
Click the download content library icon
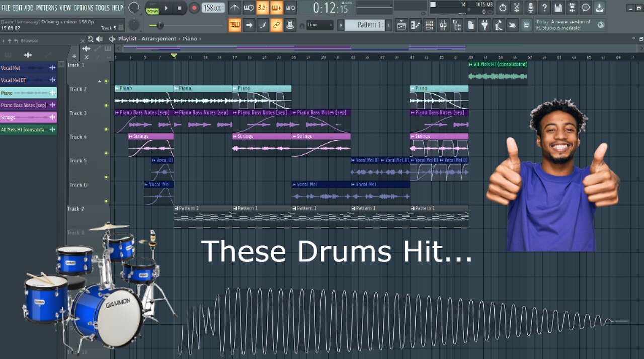pyautogui.click(x=599, y=8)
